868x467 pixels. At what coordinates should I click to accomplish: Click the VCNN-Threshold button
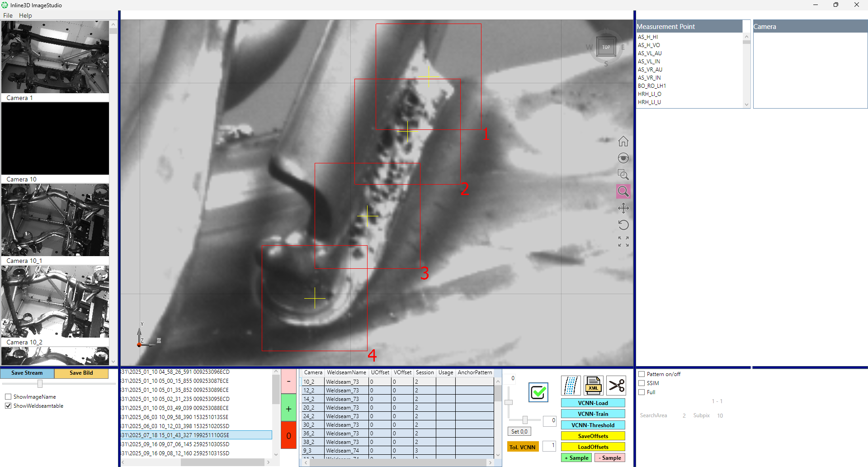593,425
